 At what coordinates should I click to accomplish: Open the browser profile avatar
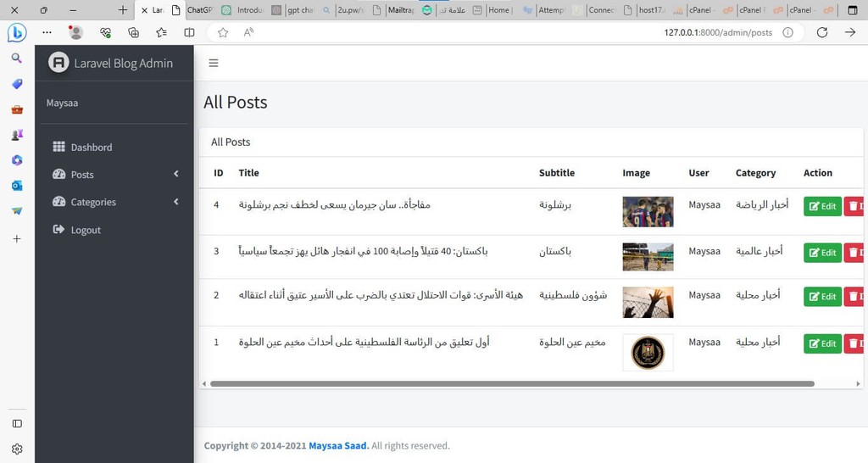tap(75, 33)
